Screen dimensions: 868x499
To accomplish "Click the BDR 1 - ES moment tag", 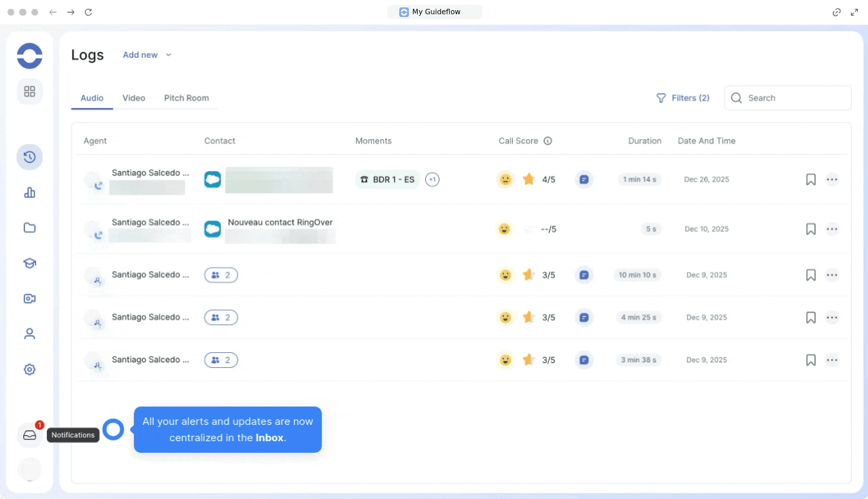I will coord(387,179).
